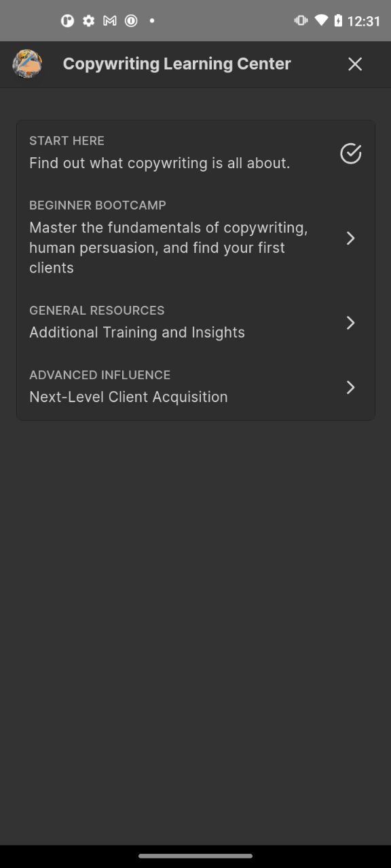Tap the vibrate mode status icon

tap(301, 20)
